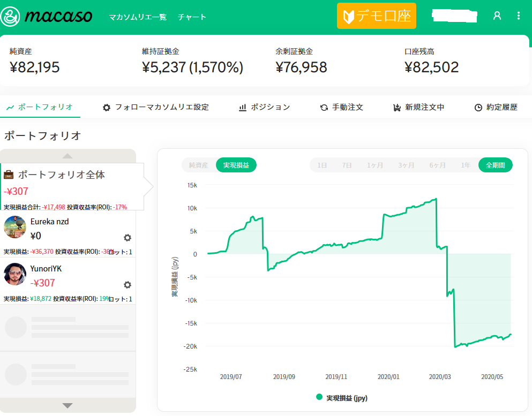The width and height of the screenshot is (532, 416).
Task: Open the user account profile icon
Action: coord(497,16)
